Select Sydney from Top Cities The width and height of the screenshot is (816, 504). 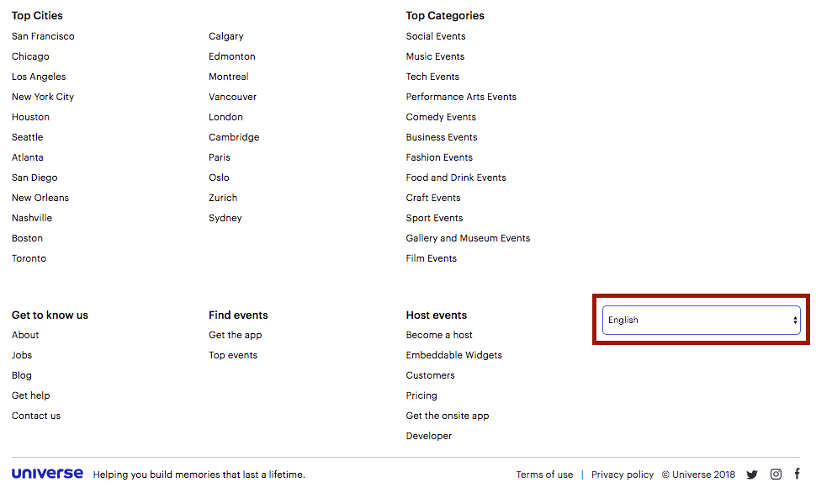tap(225, 218)
